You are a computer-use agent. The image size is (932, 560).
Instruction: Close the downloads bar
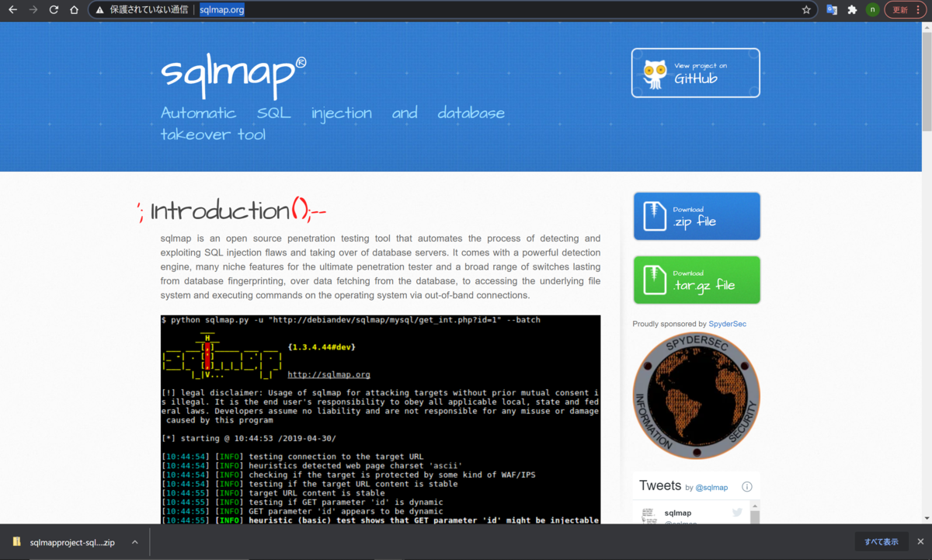(x=920, y=542)
